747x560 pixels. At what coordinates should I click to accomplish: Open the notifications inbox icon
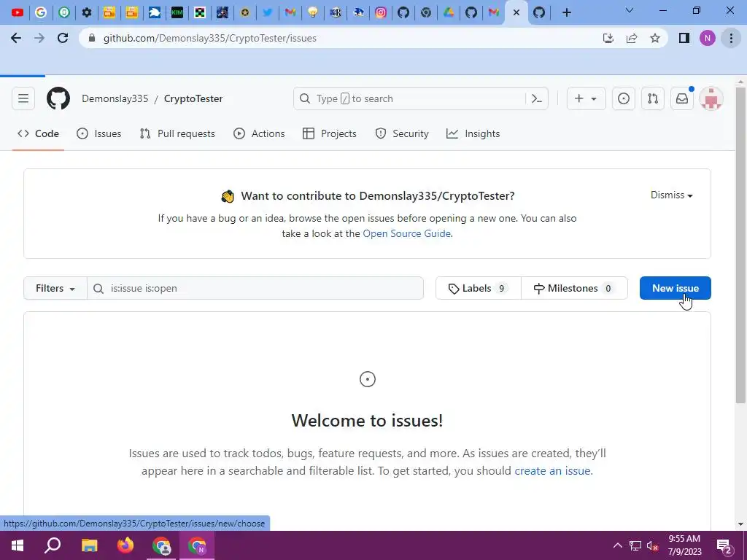682,98
